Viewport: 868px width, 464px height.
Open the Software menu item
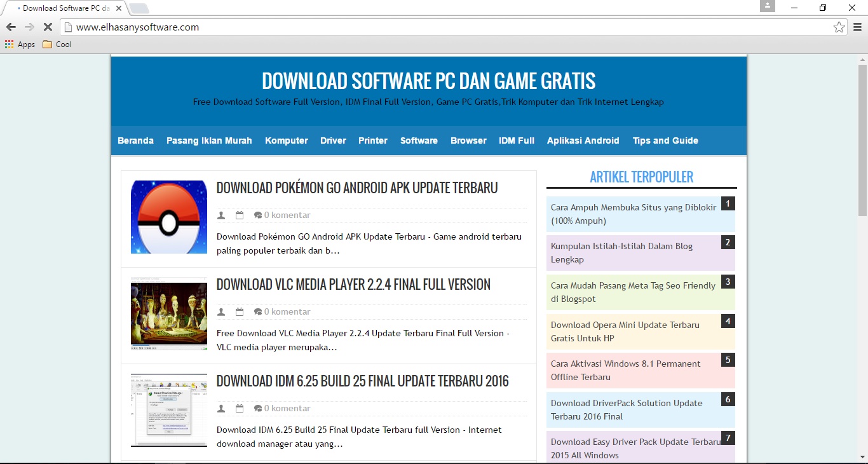419,140
